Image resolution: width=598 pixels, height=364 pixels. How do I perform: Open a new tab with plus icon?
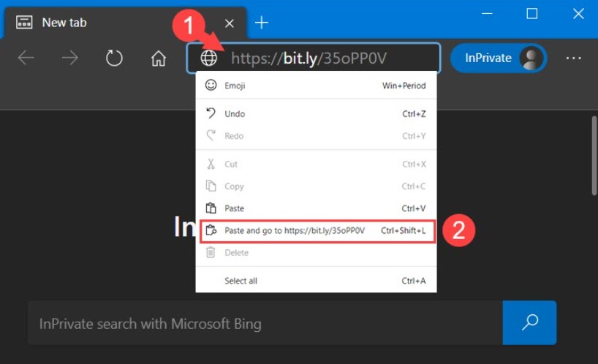click(262, 23)
